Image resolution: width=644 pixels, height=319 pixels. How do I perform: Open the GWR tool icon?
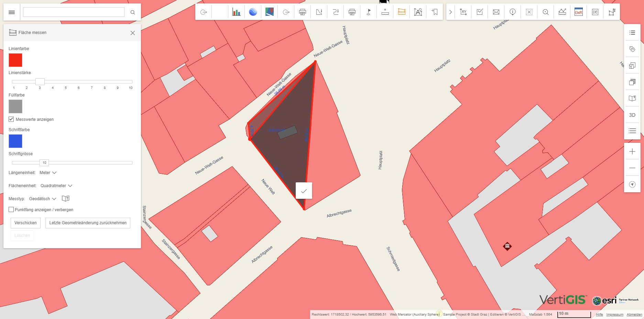click(x=579, y=12)
